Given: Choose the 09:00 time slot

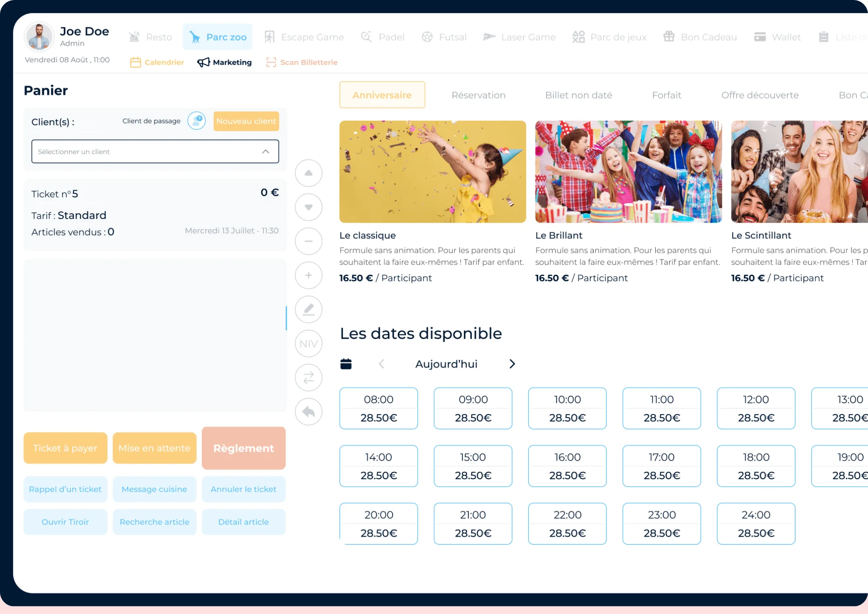Looking at the screenshot, I should coord(473,408).
